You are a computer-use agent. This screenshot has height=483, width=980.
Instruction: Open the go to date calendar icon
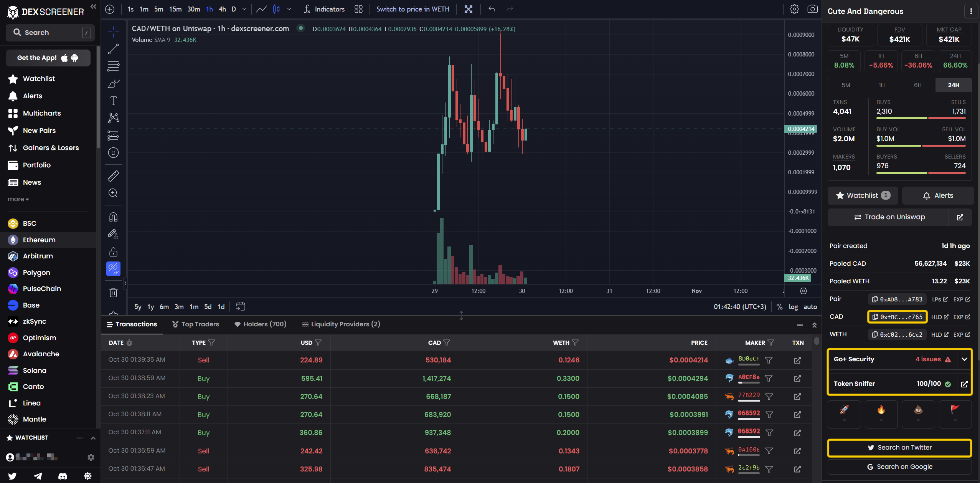(241, 306)
